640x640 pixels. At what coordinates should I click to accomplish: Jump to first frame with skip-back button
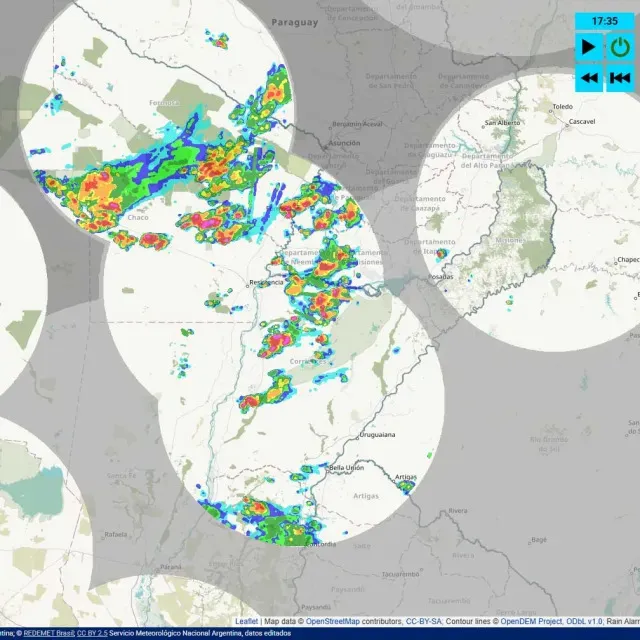[x=620, y=78]
